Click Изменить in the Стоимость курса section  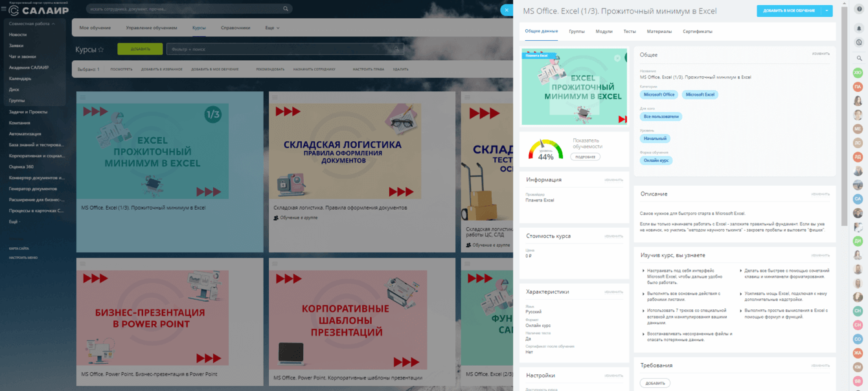(614, 236)
